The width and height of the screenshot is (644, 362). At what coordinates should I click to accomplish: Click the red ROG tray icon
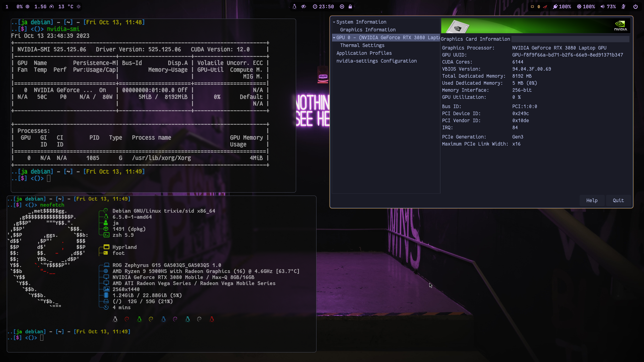545,7
